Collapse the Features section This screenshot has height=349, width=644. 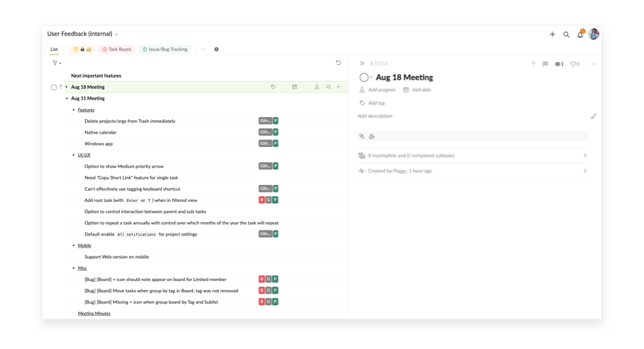(x=74, y=110)
